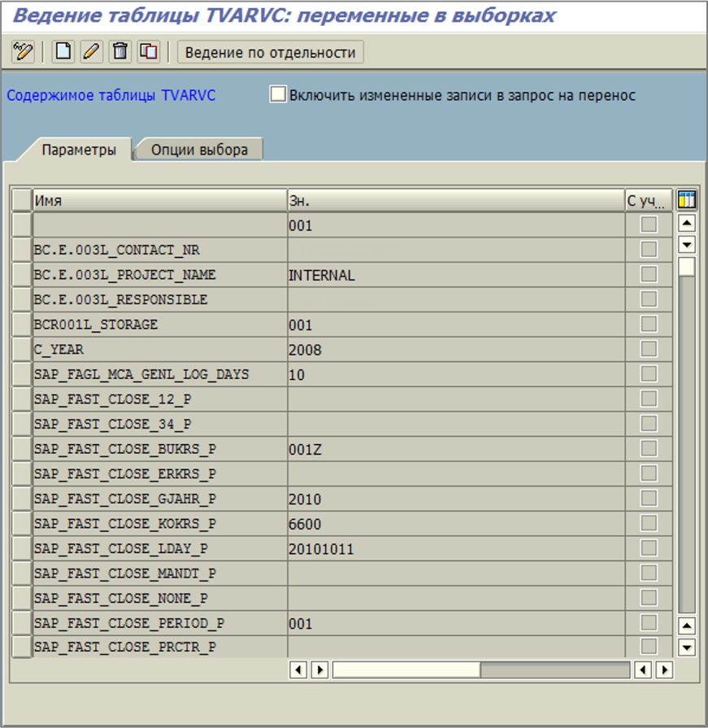Click the value cell '2010'

[x=456, y=499]
